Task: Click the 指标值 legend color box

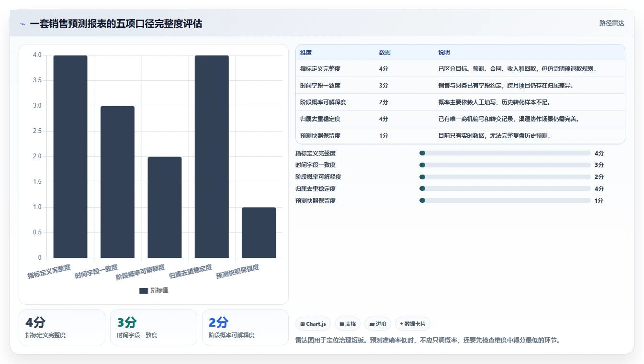Action: (x=144, y=290)
